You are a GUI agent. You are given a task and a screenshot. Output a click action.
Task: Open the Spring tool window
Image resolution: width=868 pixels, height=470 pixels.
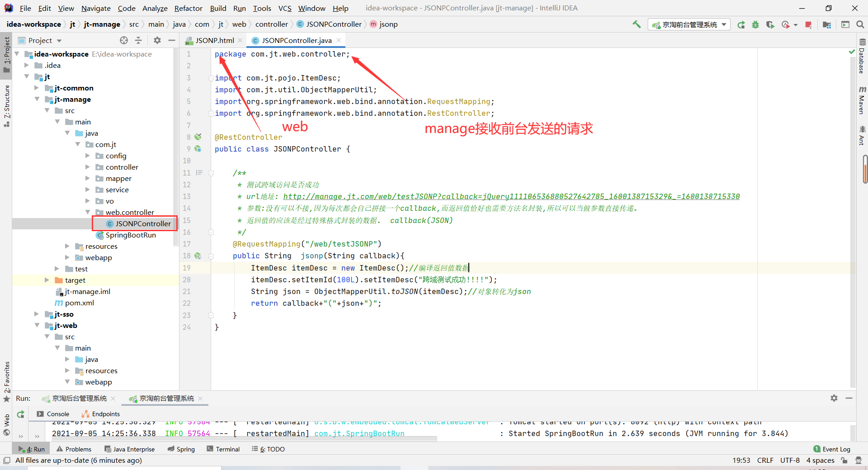click(181, 449)
